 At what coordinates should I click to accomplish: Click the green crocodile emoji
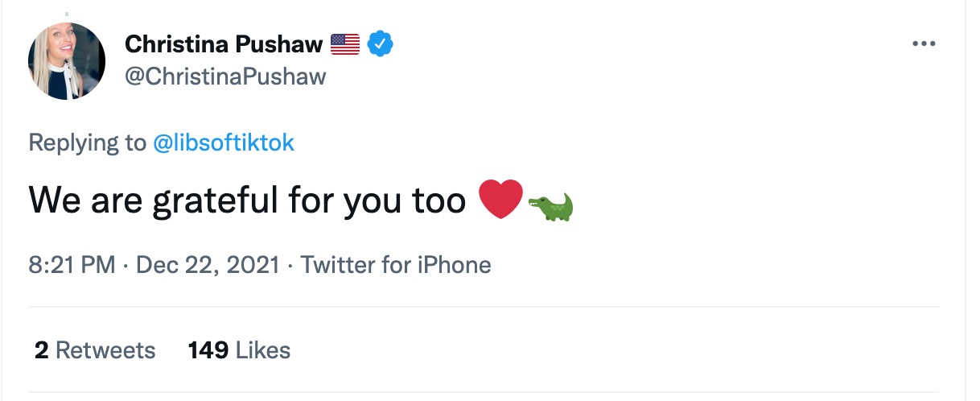(x=551, y=205)
